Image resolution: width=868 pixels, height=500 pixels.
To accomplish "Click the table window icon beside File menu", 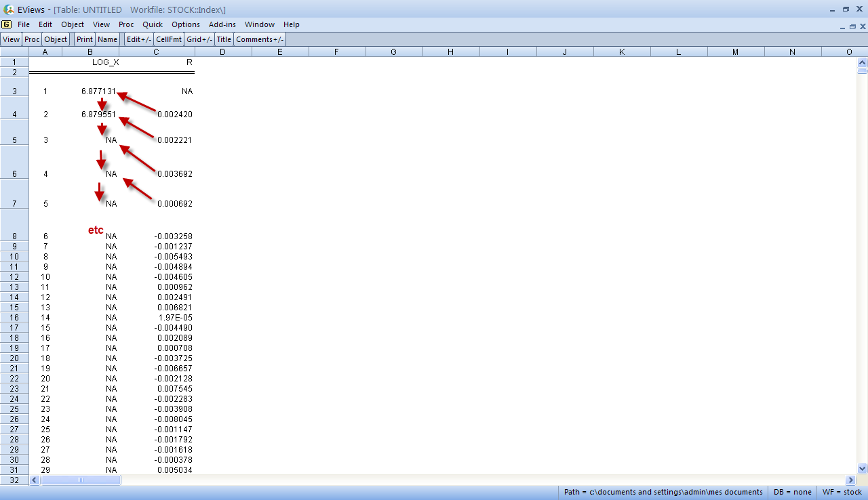I will coord(7,24).
